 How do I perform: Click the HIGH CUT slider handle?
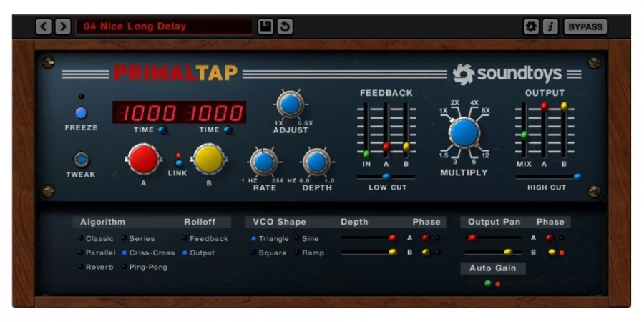(577, 177)
